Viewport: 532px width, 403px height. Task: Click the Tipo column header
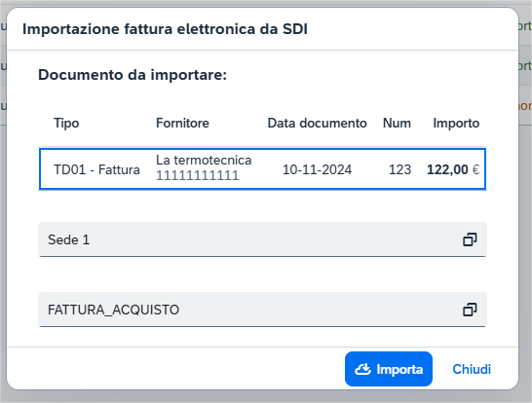[66, 123]
